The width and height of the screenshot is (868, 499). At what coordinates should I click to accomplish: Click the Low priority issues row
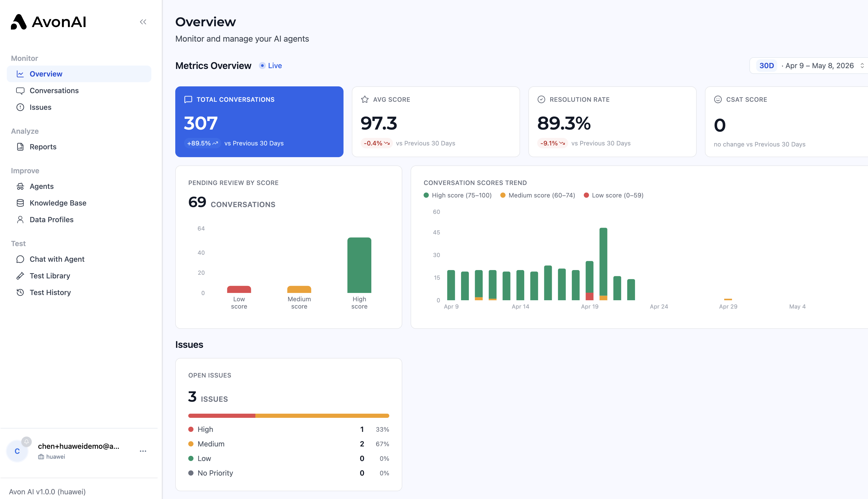coord(288,459)
